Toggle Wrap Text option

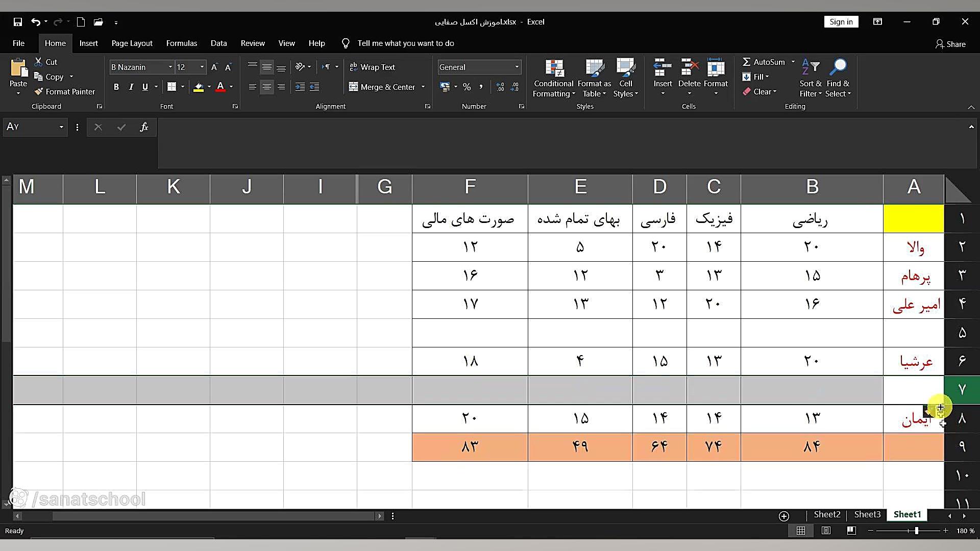[372, 67]
